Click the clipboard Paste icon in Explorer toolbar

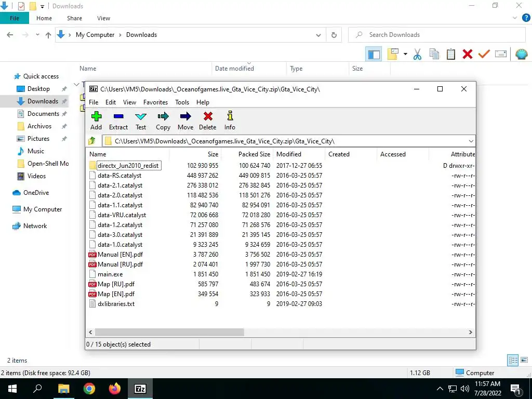click(450, 54)
